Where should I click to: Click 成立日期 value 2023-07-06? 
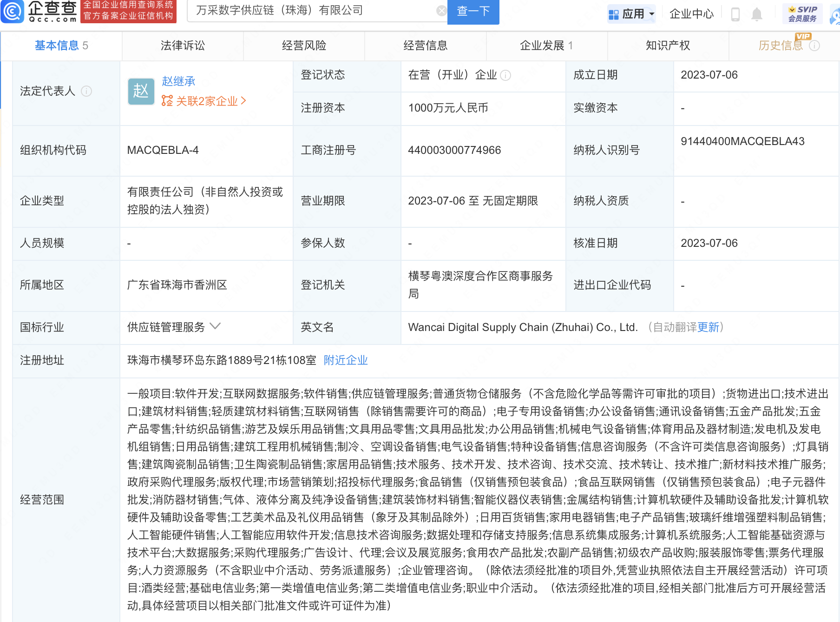pyautogui.click(x=709, y=75)
